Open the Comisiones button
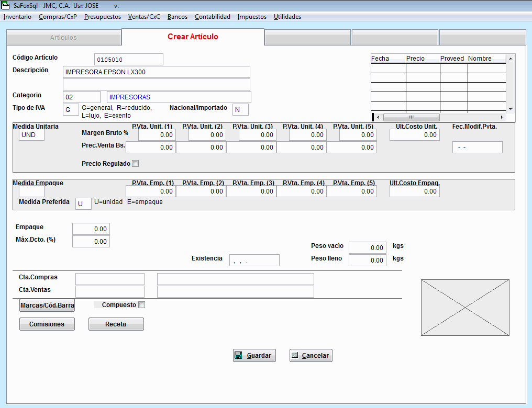The width and height of the screenshot is (532, 408). (47, 324)
